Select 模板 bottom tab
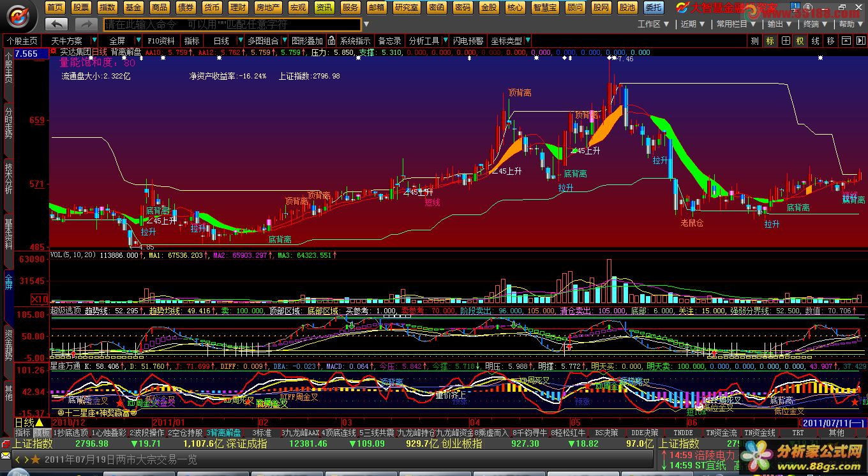The height and width of the screenshot is (476, 868). coord(43,433)
